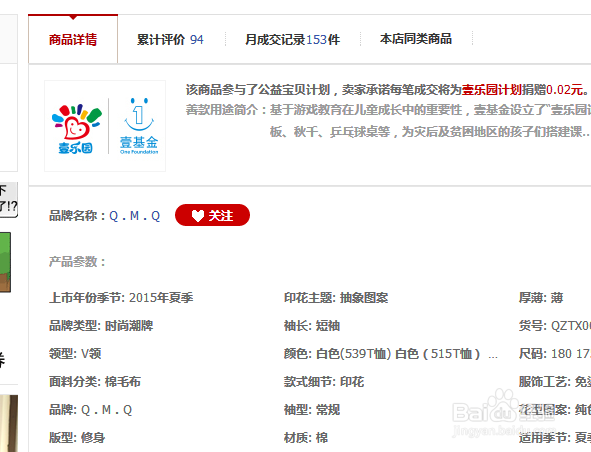The height and width of the screenshot is (452, 591).
Task: Open the 商品详情 tab
Action: point(73,39)
